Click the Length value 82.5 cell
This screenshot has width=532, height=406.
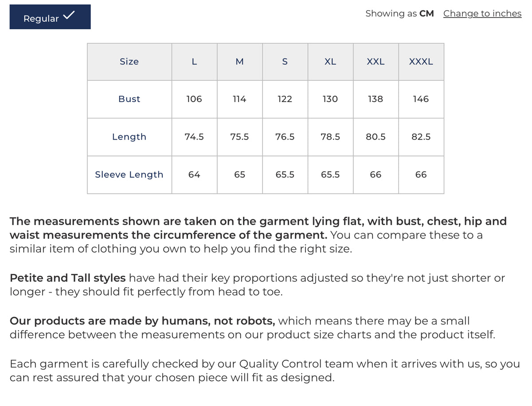[x=421, y=137]
